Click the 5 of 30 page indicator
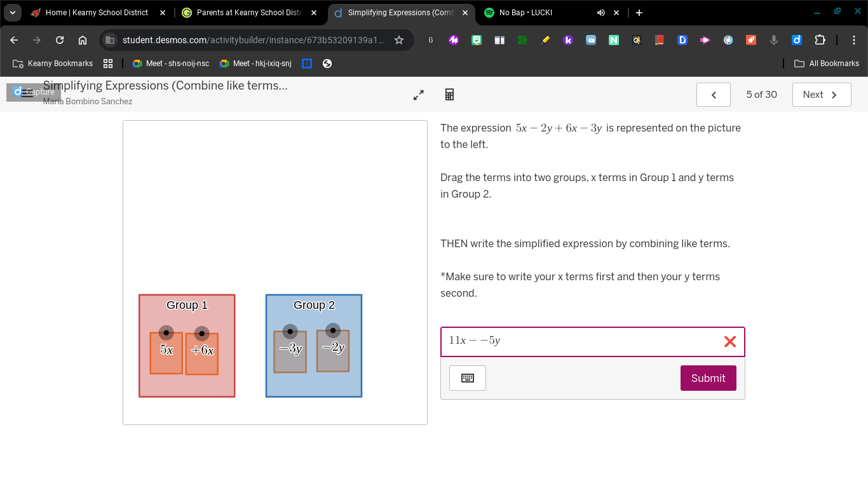Screen dimensions: 868x488 point(761,95)
